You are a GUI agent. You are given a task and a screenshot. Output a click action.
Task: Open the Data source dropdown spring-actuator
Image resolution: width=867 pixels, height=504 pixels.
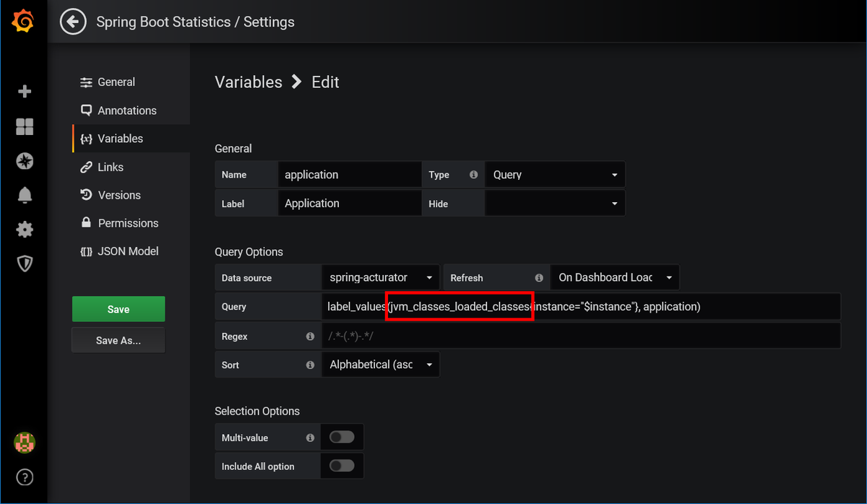click(380, 277)
